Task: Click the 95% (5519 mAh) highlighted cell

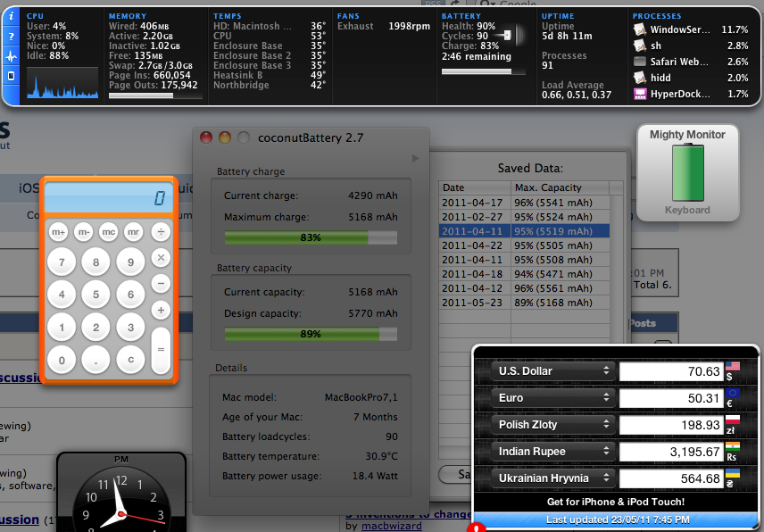Action: coord(561,231)
